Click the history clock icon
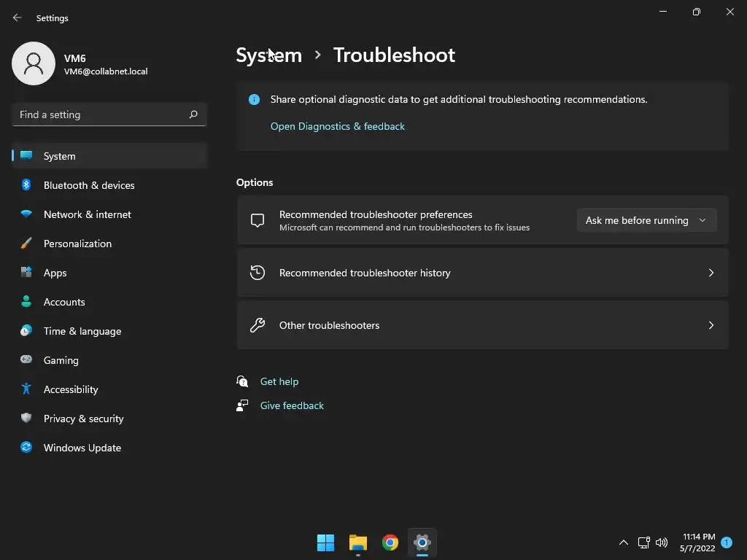Screen dimensions: 747x560 pos(258,273)
